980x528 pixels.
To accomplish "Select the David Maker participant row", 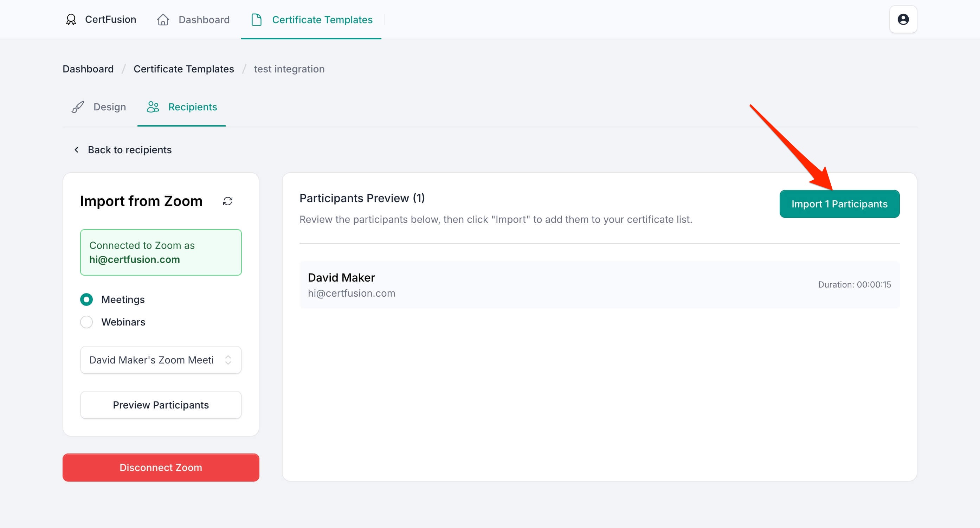I will (x=599, y=284).
